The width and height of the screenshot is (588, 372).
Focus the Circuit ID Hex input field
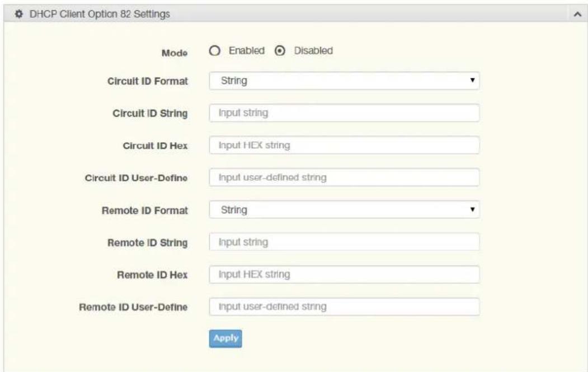point(344,145)
